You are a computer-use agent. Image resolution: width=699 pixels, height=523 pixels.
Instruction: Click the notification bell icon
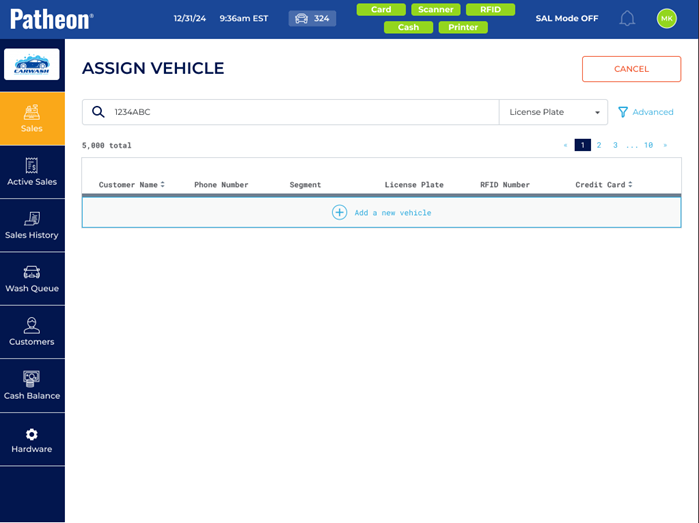point(627,19)
